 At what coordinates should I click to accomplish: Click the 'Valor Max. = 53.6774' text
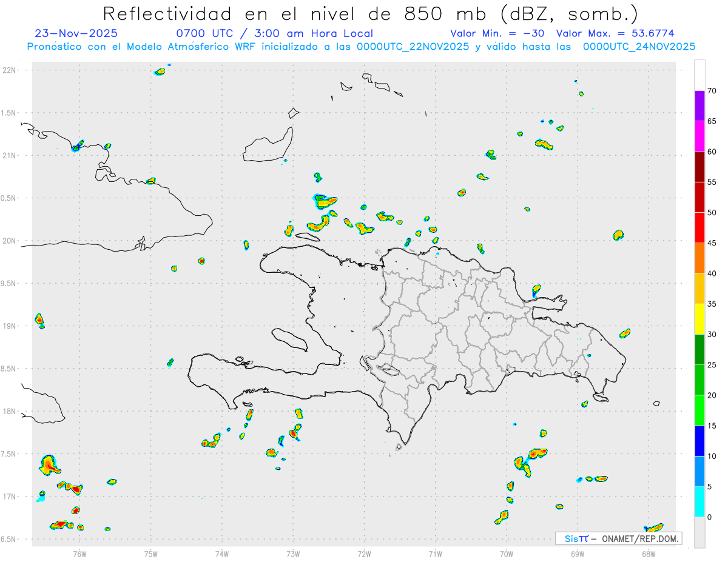[x=615, y=33]
